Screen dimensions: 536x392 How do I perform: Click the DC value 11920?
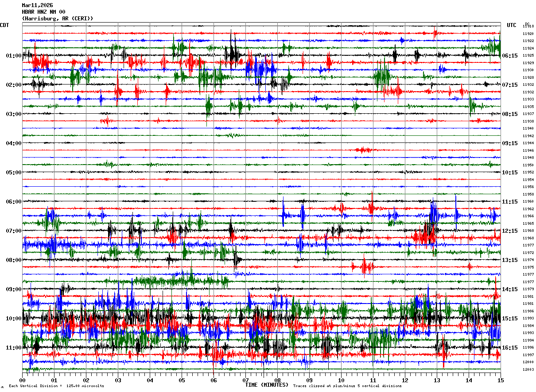tap(528, 34)
